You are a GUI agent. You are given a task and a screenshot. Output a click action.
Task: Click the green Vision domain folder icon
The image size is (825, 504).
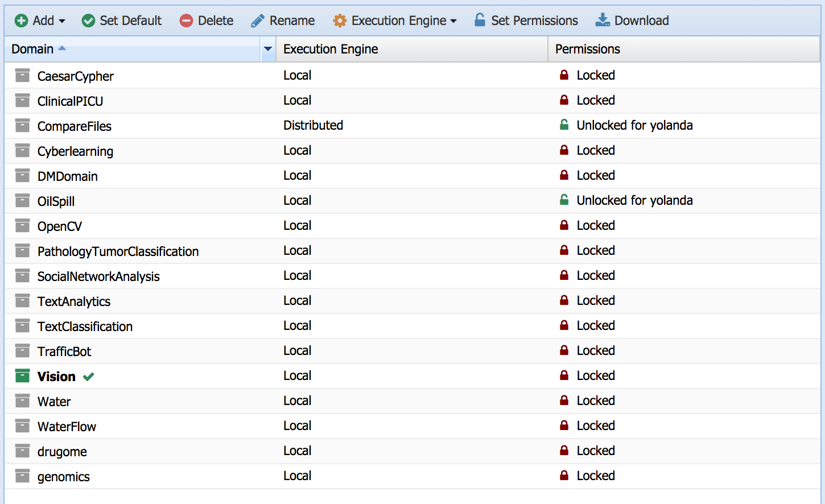tap(22, 376)
